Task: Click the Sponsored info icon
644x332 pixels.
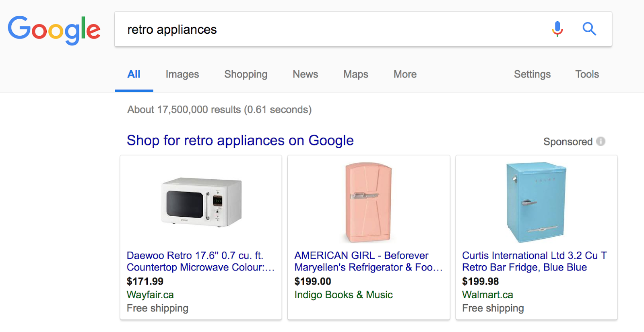Action: 601,141
